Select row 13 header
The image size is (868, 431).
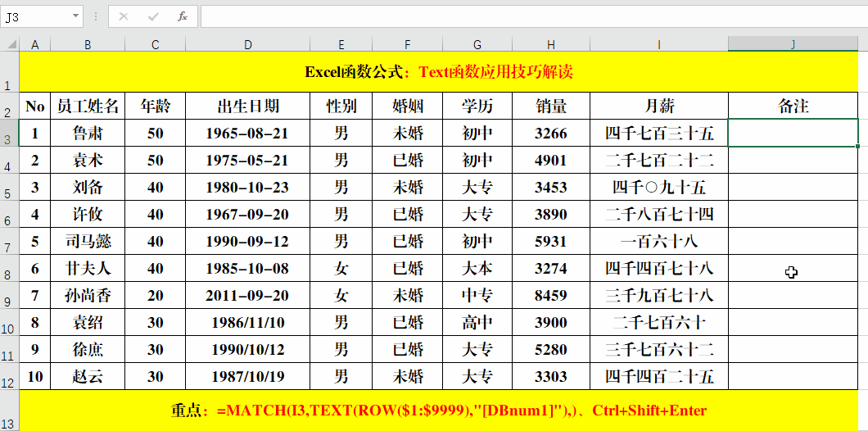tap(9, 411)
